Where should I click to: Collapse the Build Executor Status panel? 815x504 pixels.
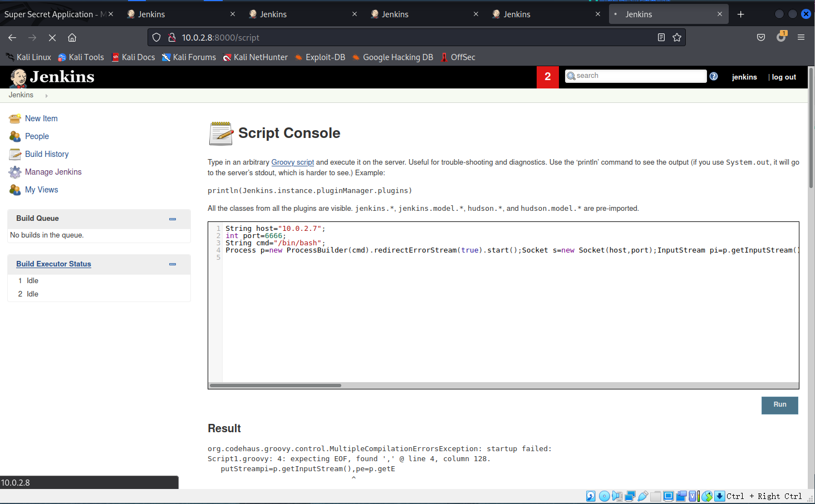click(x=173, y=264)
